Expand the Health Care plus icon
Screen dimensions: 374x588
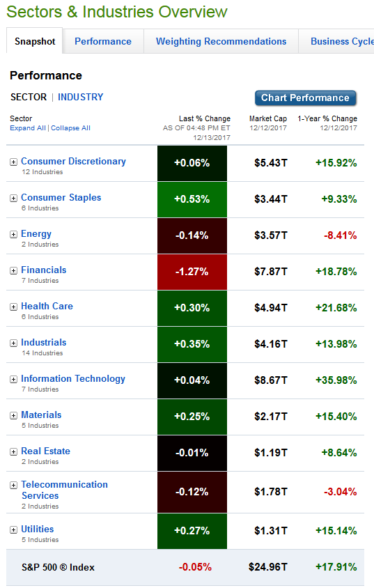tap(13, 307)
